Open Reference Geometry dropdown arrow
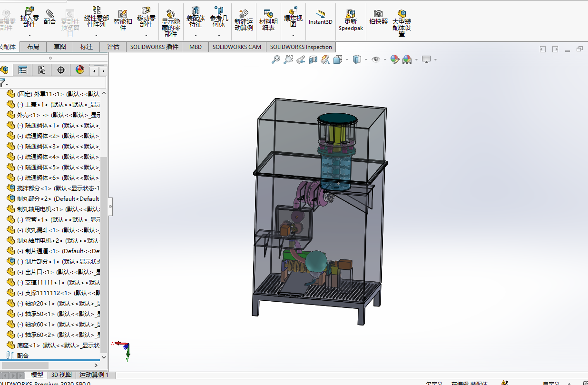Screen dimensions: 588x385 click(219, 35)
